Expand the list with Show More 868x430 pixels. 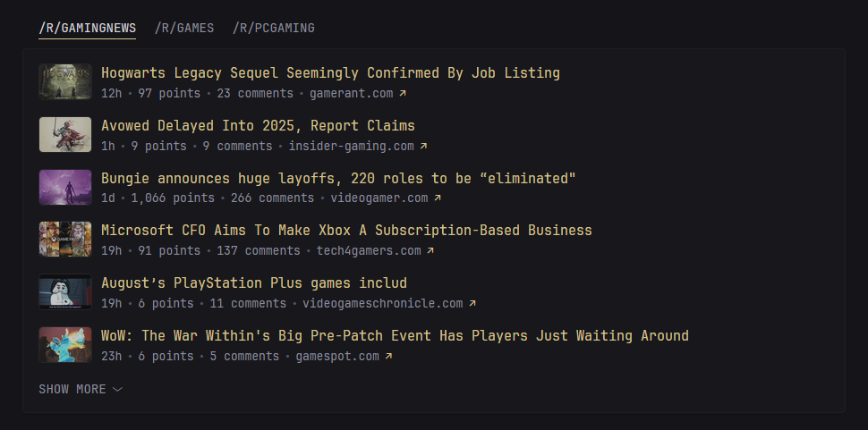click(x=72, y=389)
